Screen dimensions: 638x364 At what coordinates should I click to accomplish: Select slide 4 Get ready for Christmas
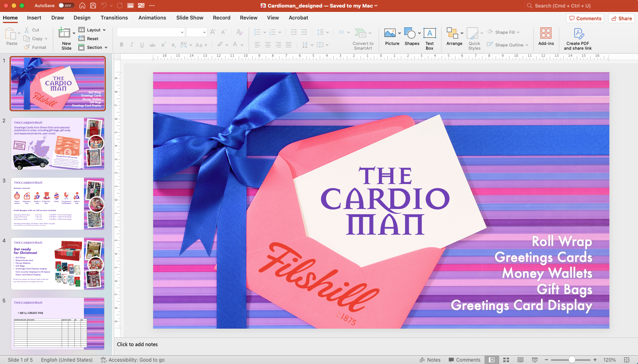(x=58, y=263)
